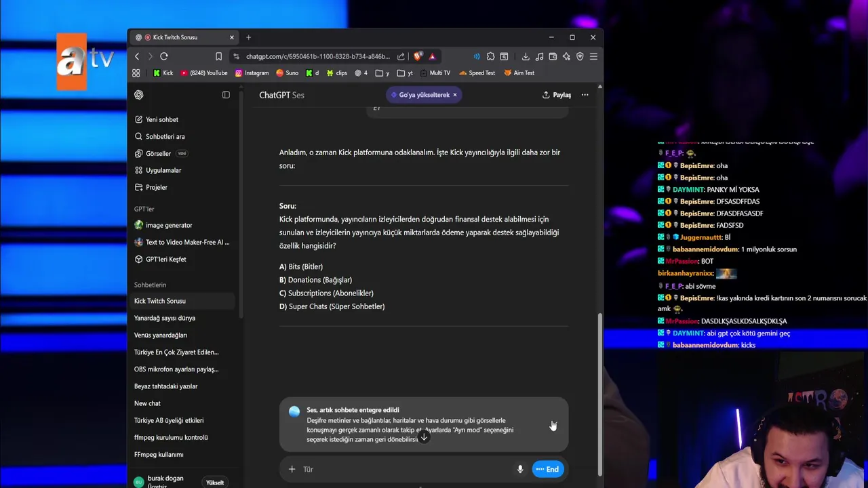Open Suno bookmark
The image size is (868, 488).
pyautogui.click(x=288, y=73)
